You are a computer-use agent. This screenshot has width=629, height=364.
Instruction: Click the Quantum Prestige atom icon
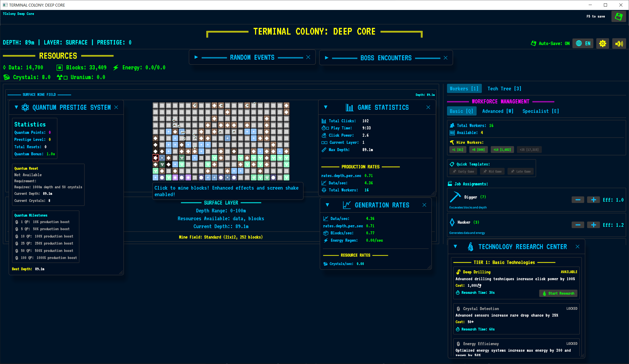click(x=25, y=107)
